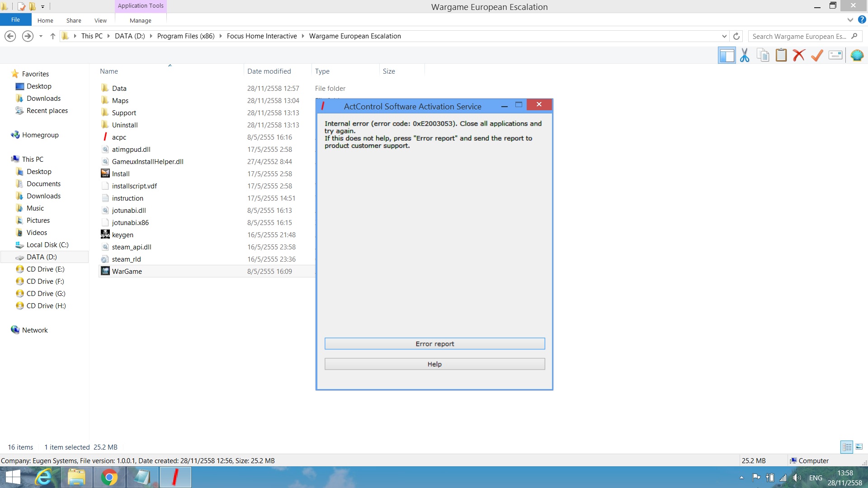The image size is (868, 488).
Task: Open the File menu
Action: point(15,20)
